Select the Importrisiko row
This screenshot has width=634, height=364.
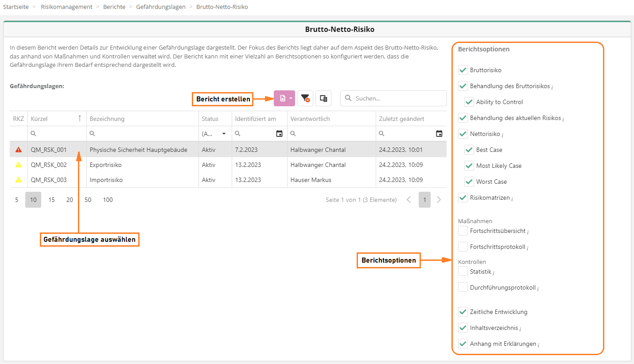click(106, 180)
